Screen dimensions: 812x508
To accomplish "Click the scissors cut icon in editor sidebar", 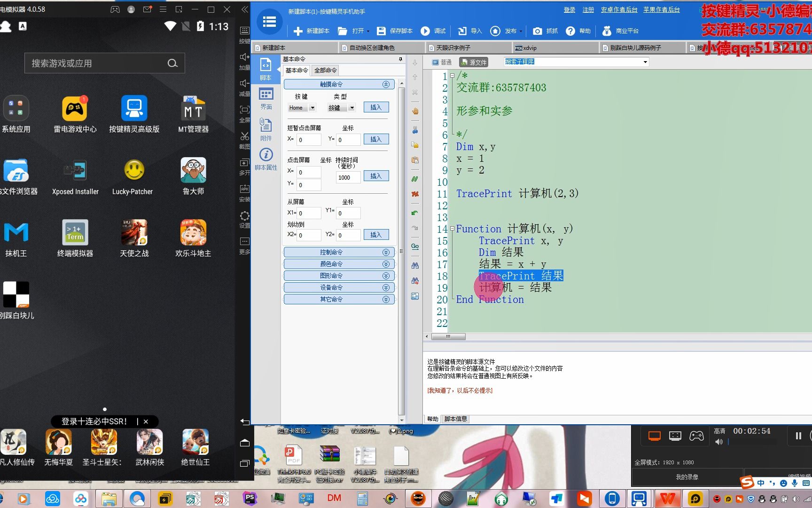I will point(415,130).
